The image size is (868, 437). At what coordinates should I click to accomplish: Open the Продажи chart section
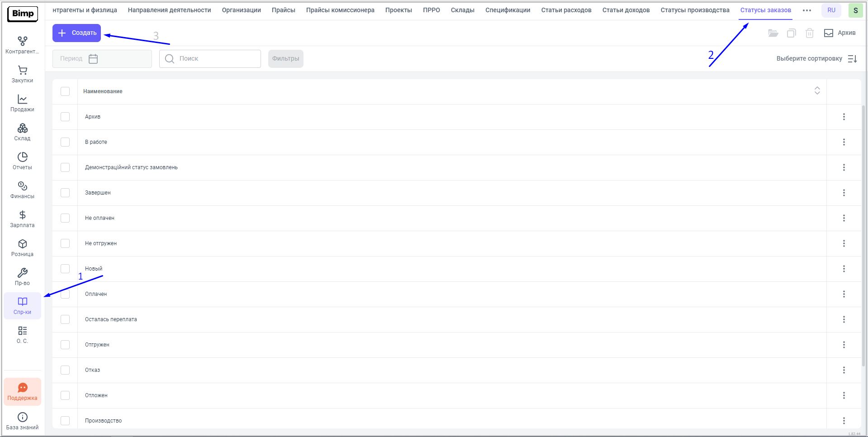tap(22, 103)
